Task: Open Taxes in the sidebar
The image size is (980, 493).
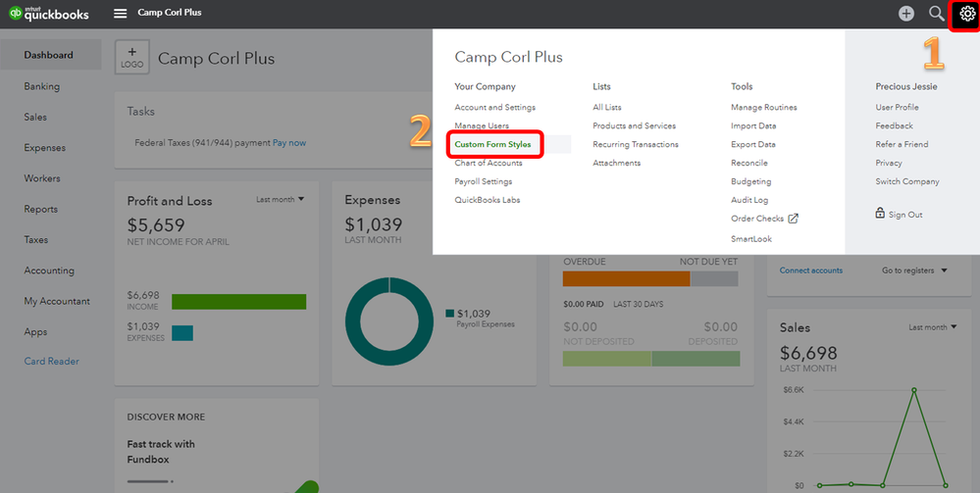Action: [x=36, y=239]
